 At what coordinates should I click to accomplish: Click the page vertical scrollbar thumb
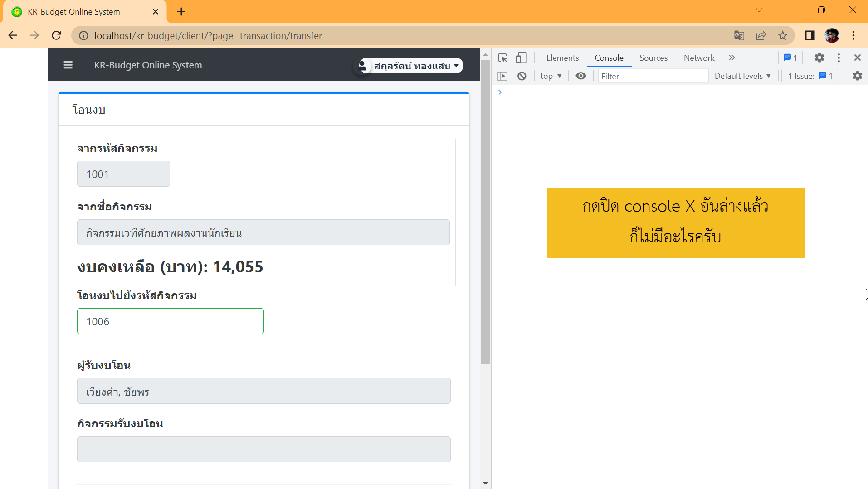485,211
